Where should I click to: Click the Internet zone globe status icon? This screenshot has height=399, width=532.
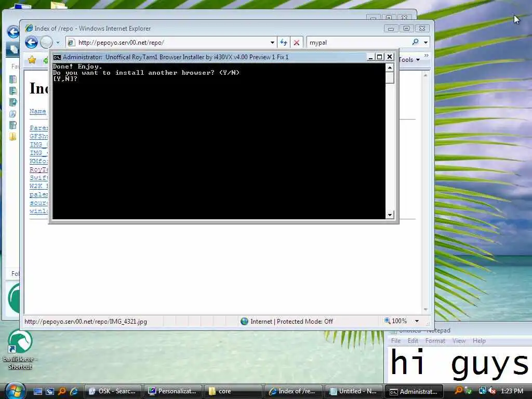(x=244, y=321)
